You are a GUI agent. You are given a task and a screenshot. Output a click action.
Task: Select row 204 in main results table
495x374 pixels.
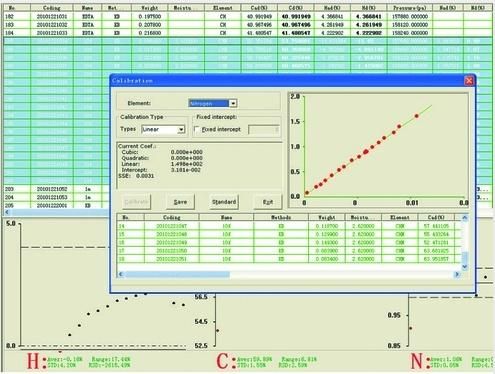pyautogui.click(x=57, y=197)
